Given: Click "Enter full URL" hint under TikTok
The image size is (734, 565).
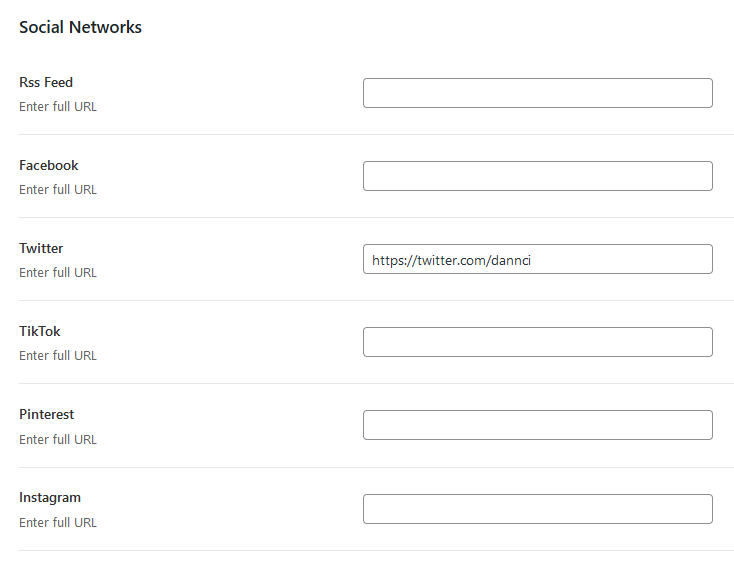Looking at the screenshot, I should (58, 355).
